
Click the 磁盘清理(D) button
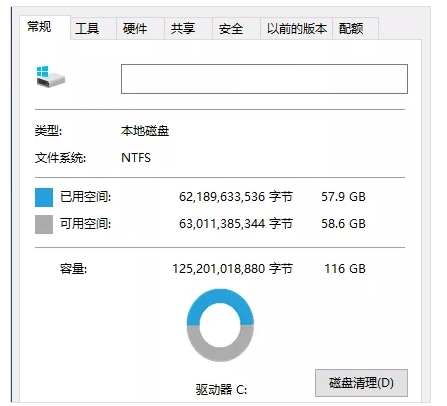(x=361, y=383)
